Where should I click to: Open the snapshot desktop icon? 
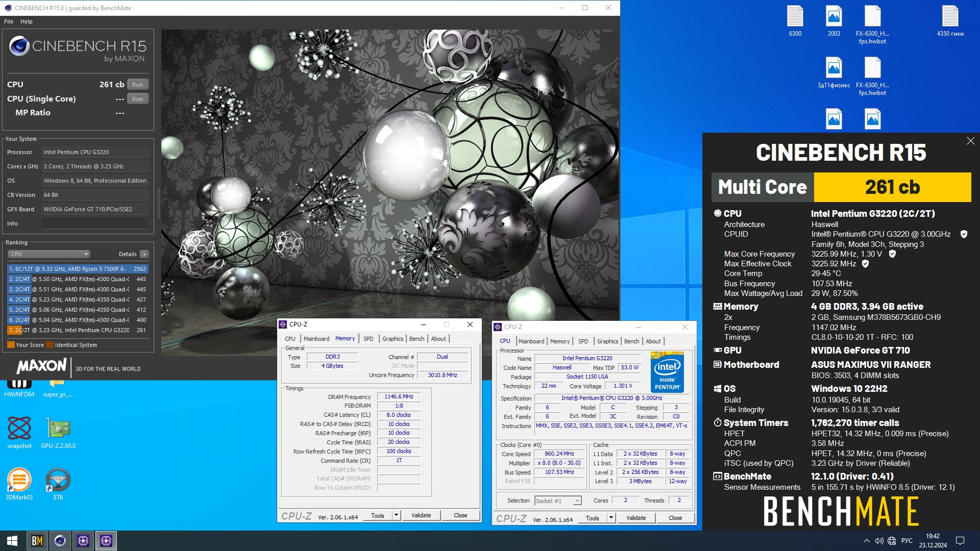coord(19,433)
